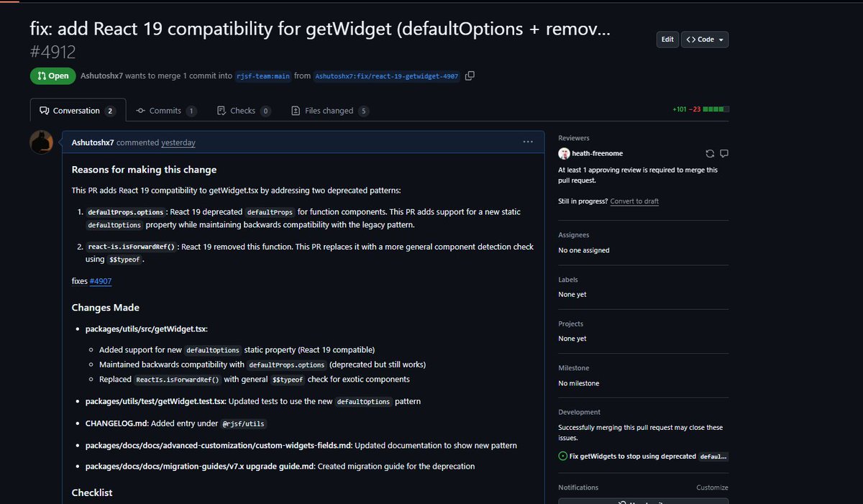The image size is (863, 504).
Task: Re-request review from heath-freenome
Action: 710,153
